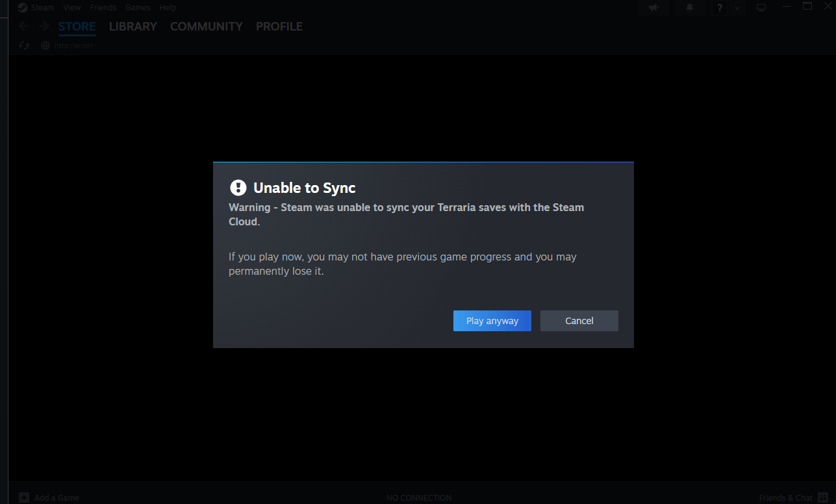836x504 pixels.
Task: Click the Add a Game plus icon
Action: tap(24, 498)
